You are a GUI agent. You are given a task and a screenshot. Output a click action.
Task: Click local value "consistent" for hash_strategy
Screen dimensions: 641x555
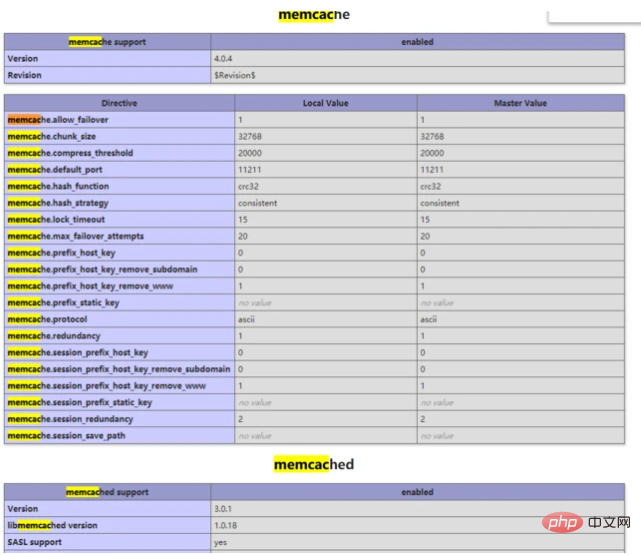pos(258,203)
